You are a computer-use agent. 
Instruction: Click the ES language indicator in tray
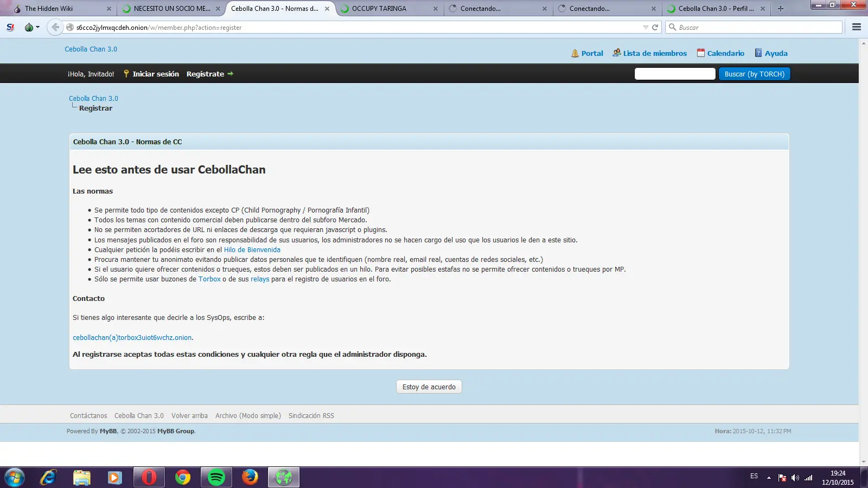click(754, 476)
